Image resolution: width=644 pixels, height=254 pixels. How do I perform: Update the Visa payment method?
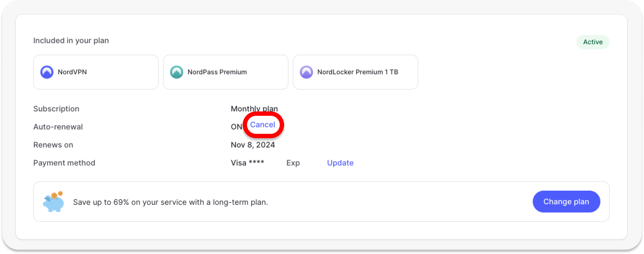[340, 163]
